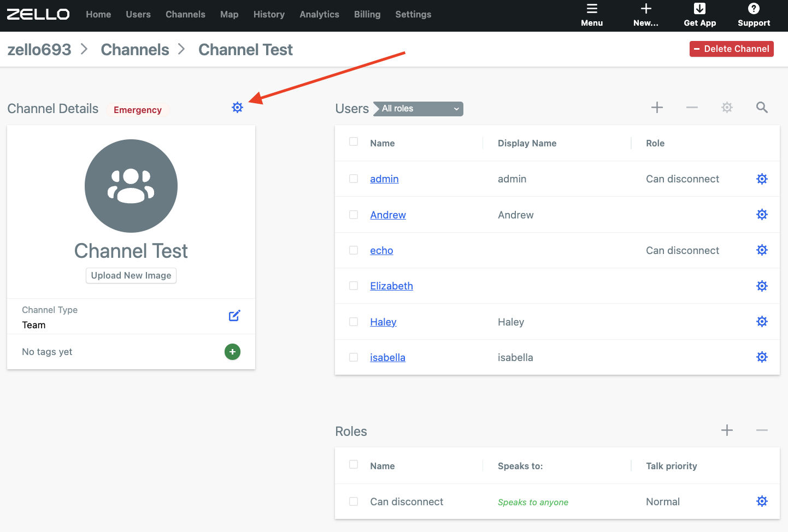Open the echo user link
This screenshot has height=532, width=788.
point(381,250)
